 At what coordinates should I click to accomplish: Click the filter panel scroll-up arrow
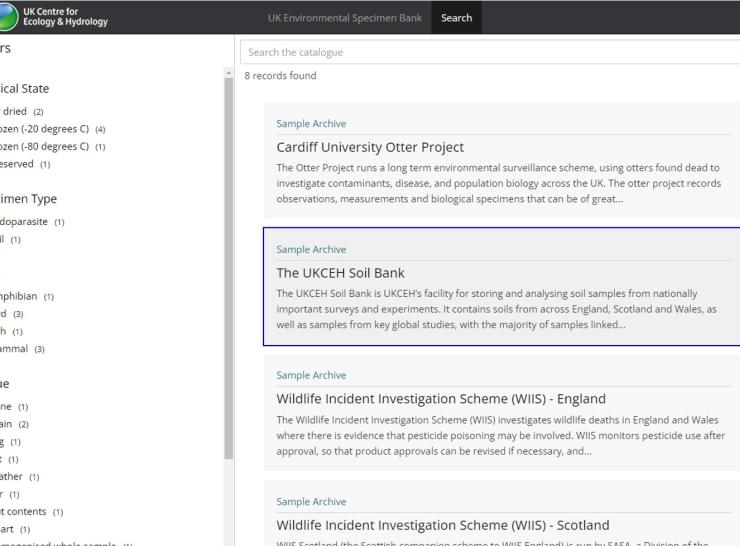(228, 73)
